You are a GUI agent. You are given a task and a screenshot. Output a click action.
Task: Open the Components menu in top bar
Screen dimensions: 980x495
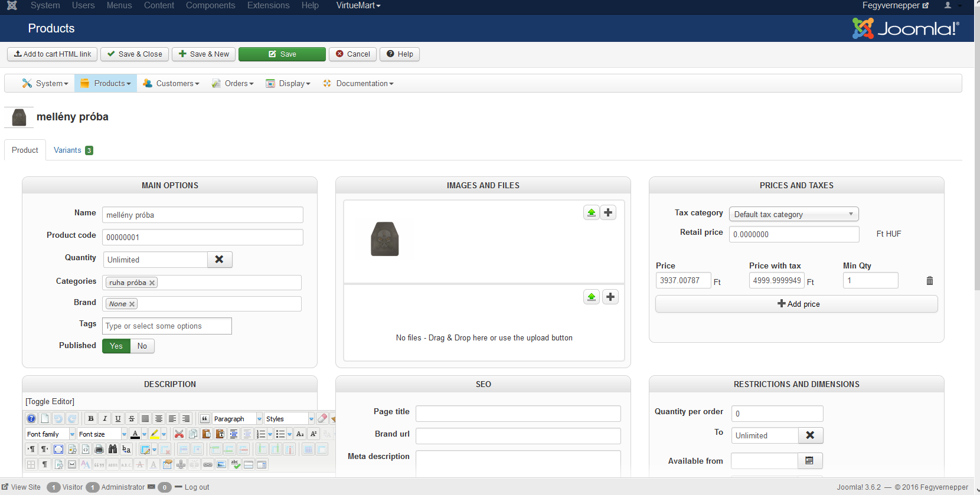pos(211,5)
